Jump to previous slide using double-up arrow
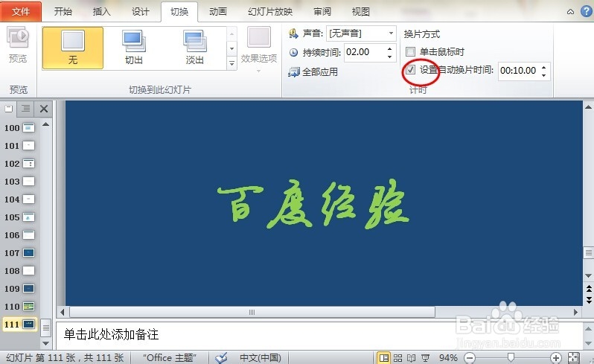The image size is (594, 364). (x=589, y=289)
